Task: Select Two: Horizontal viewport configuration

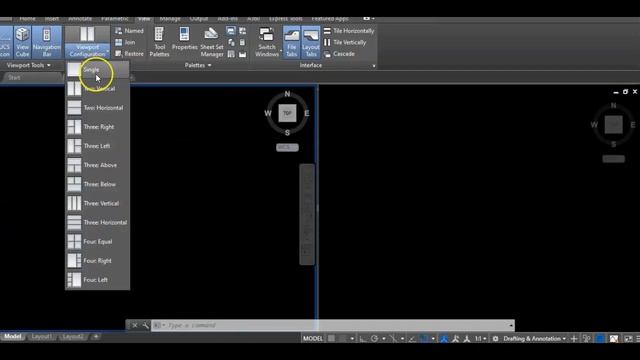Action: (98, 108)
